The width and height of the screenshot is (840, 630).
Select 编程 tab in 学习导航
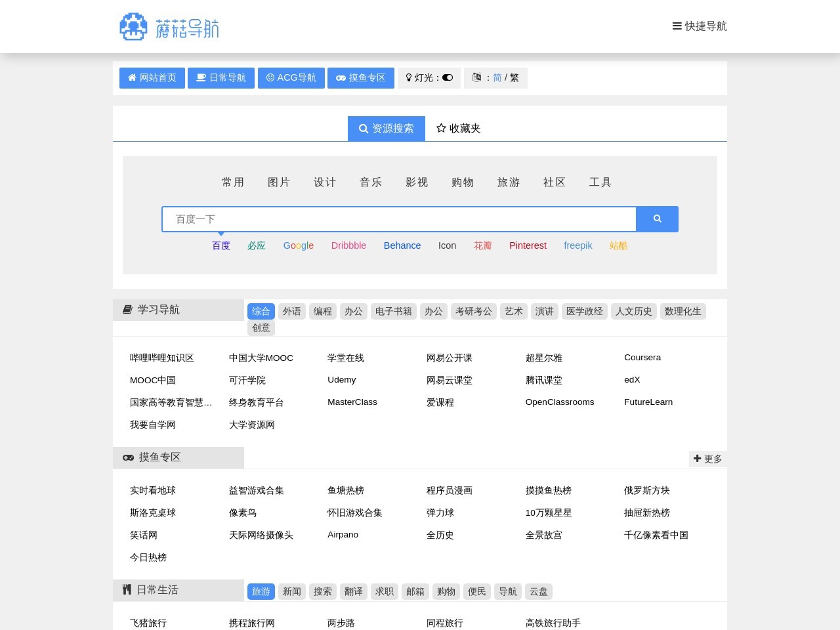(323, 311)
